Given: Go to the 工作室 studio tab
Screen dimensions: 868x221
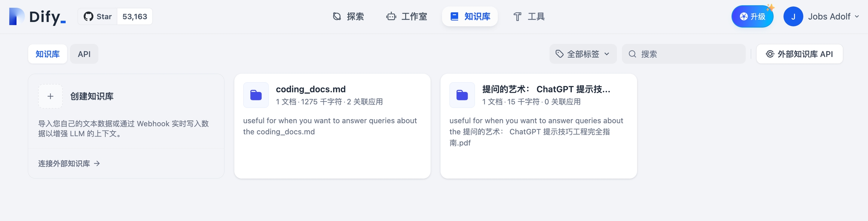Looking at the screenshot, I should (x=407, y=17).
